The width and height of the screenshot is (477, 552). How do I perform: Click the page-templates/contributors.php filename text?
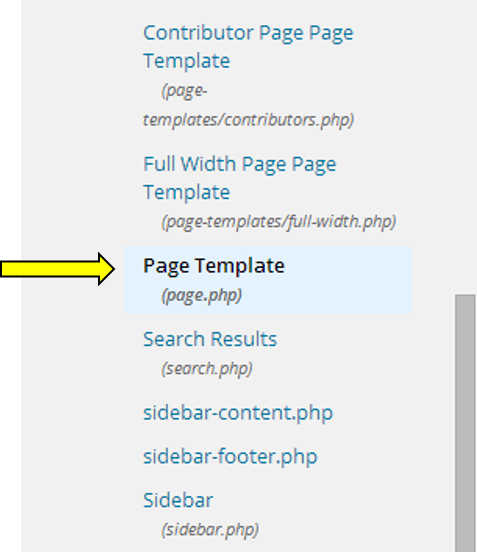(248, 106)
